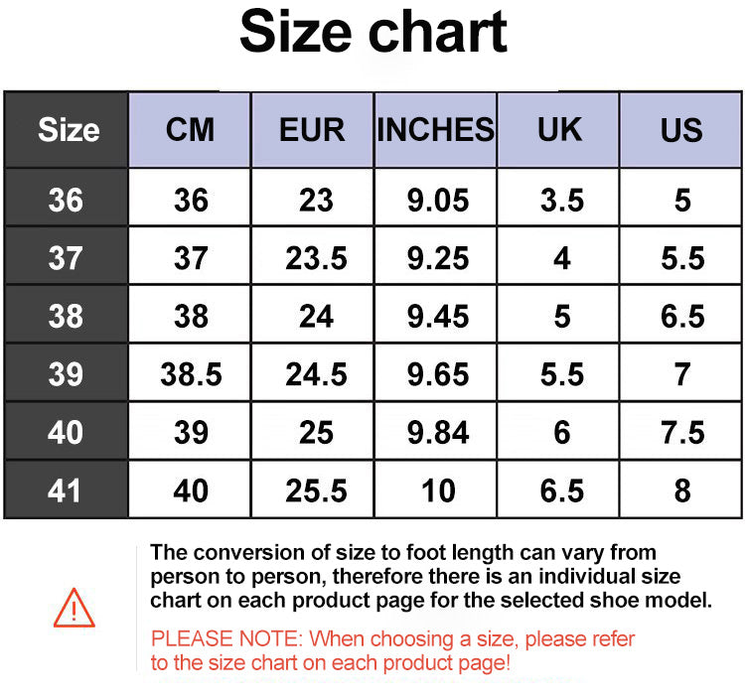Click the 38.5 CM cell
Viewport: 745px width, 700px height.
pos(190,372)
